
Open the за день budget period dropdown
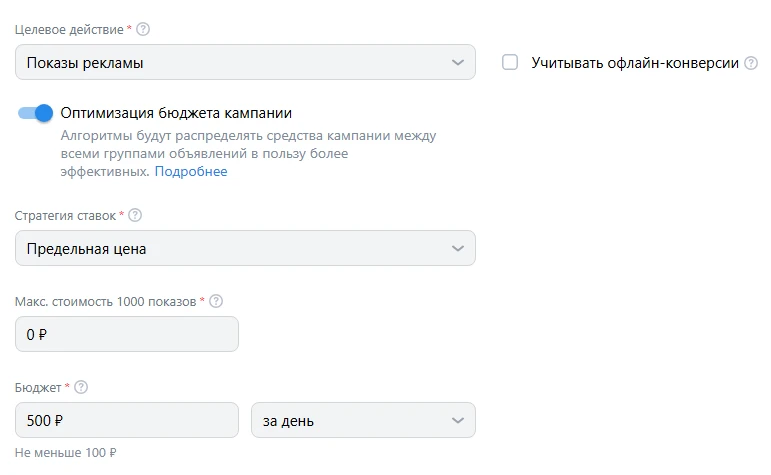363,421
